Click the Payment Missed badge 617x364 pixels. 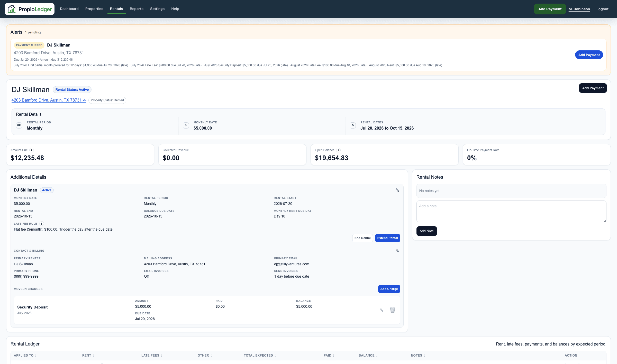[x=29, y=45]
